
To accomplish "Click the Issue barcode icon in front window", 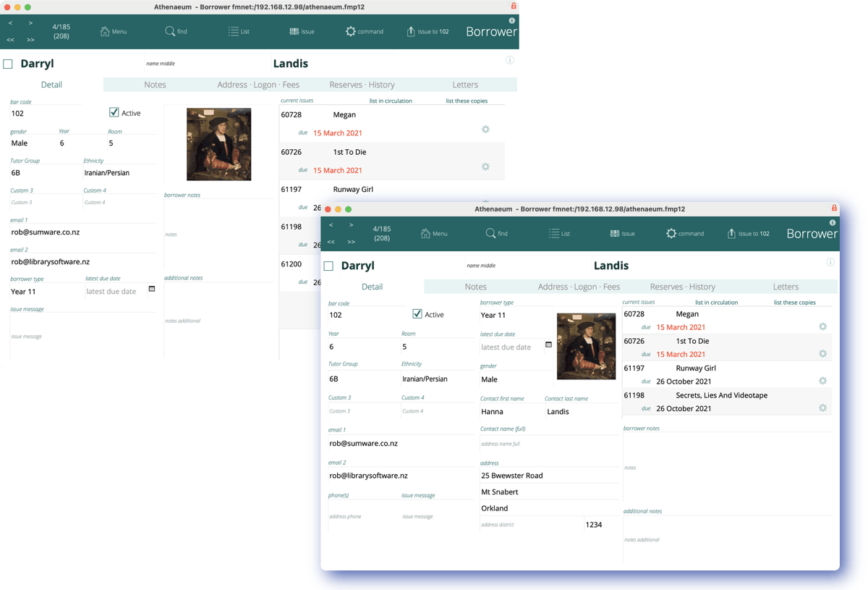I will pyautogui.click(x=615, y=234).
